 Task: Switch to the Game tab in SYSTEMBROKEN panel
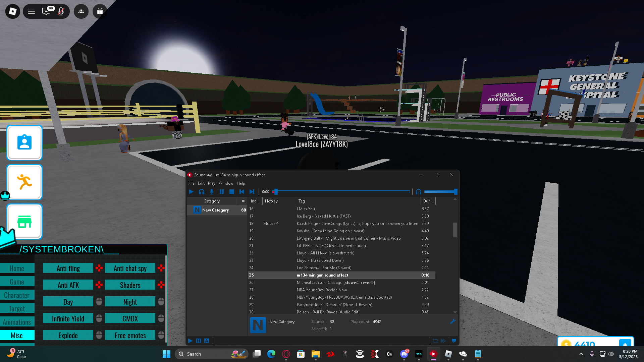[17, 282]
